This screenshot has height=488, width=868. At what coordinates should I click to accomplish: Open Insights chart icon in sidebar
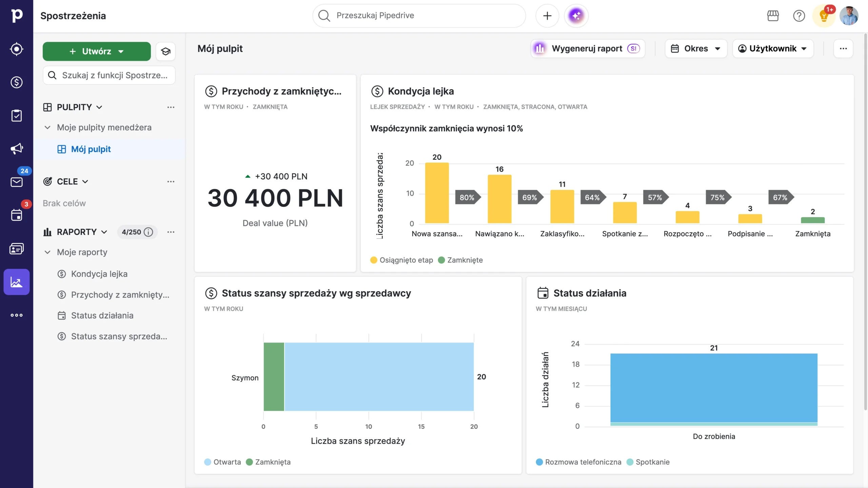tap(17, 282)
